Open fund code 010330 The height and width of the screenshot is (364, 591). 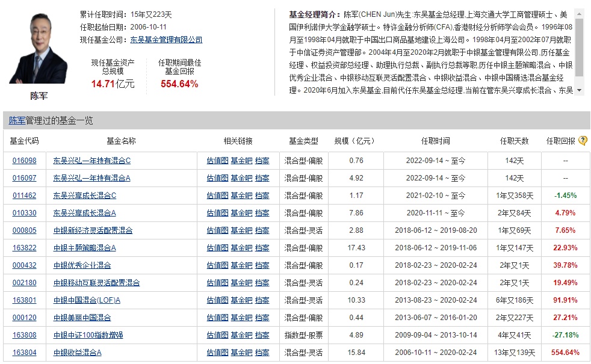click(25, 213)
